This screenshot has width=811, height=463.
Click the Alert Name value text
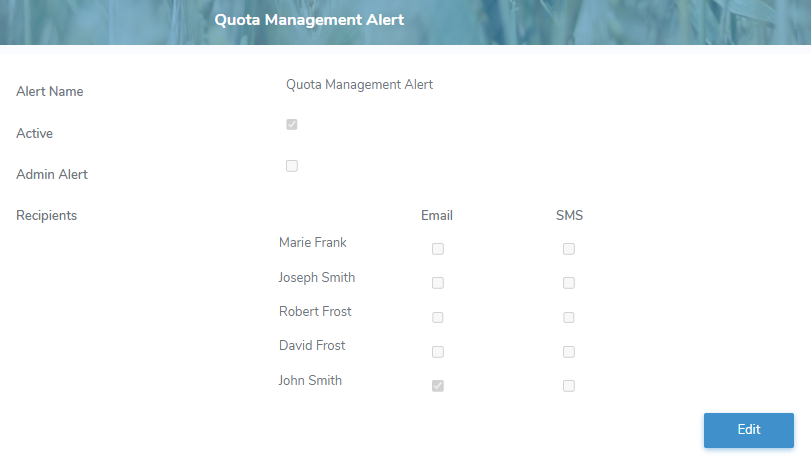click(x=359, y=85)
